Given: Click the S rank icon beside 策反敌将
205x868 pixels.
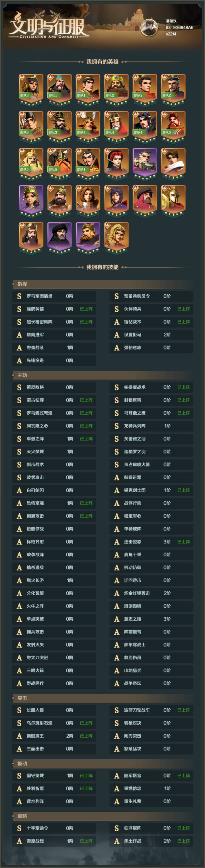Looking at the screenshot, I should (19, 387).
